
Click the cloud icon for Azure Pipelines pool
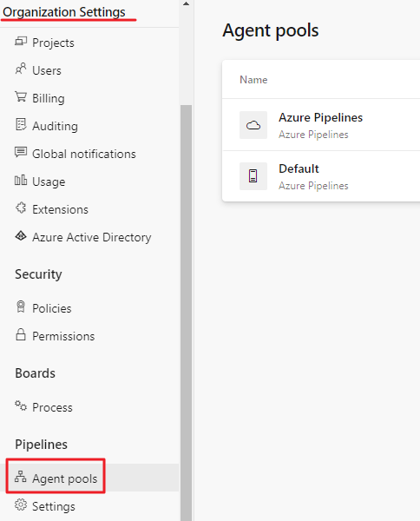point(253,125)
